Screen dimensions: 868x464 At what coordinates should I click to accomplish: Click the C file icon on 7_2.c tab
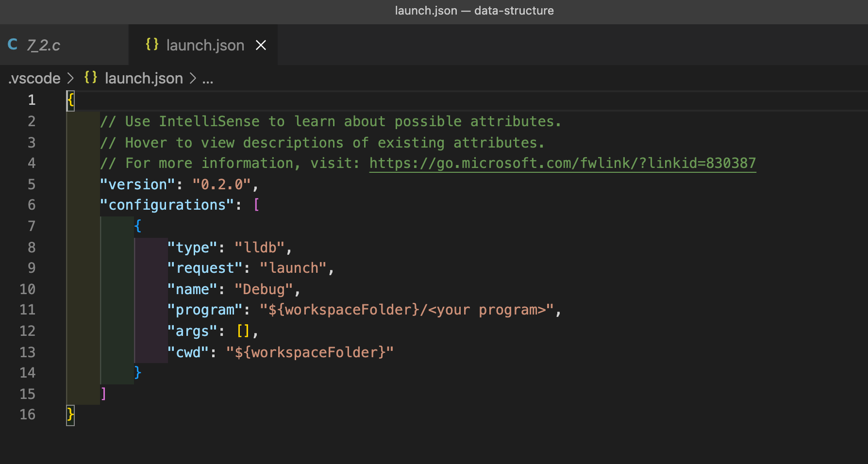pyautogui.click(x=13, y=45)
